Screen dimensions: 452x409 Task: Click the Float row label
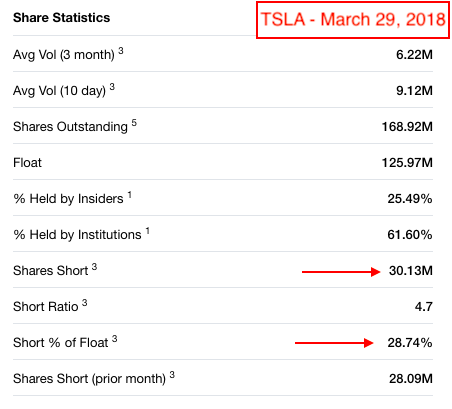tap(27, 163)
